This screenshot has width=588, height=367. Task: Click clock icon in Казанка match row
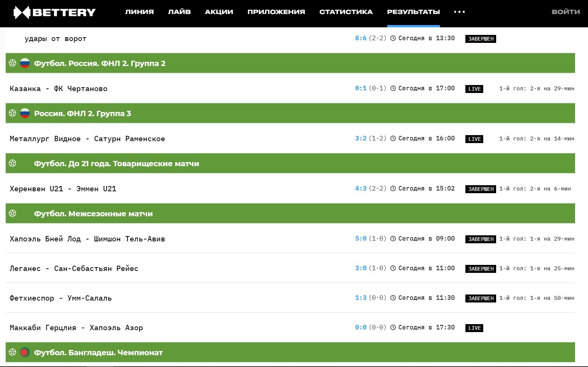(x=393, y=88)
